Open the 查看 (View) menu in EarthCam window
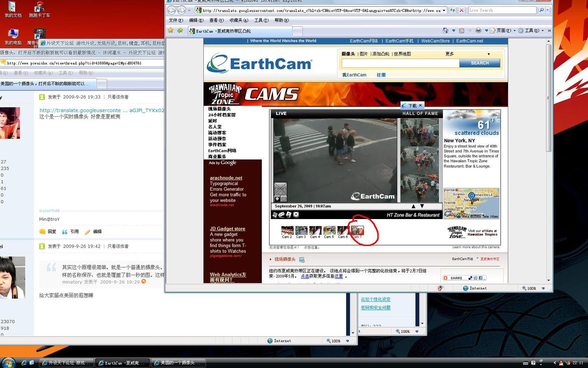The width and height of the screenshot is (588, 368). tap(216, 21)
